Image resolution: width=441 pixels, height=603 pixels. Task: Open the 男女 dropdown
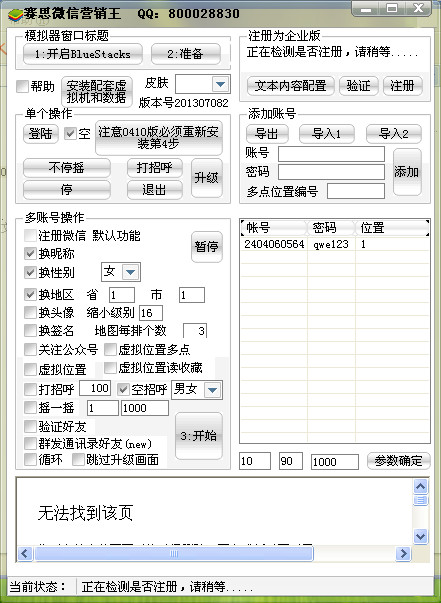213,390
